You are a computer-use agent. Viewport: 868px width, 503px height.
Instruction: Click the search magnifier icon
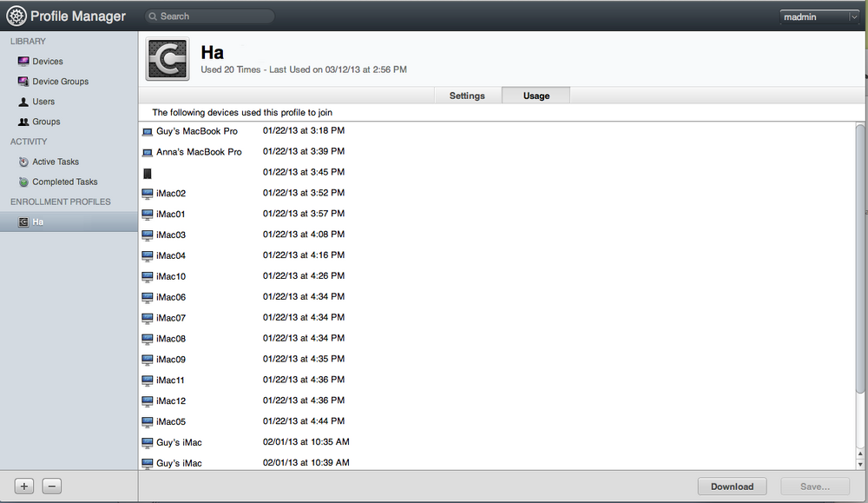153,17
